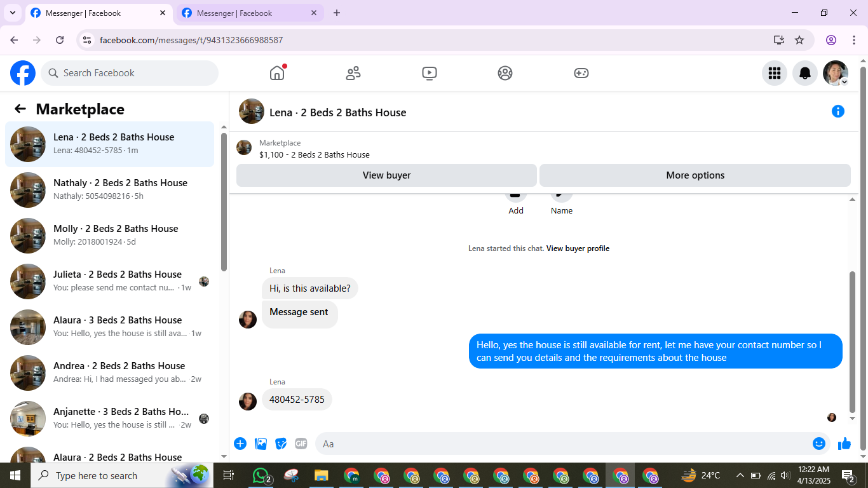Open the Facebook menu grid icon

(x=775, y=73)
